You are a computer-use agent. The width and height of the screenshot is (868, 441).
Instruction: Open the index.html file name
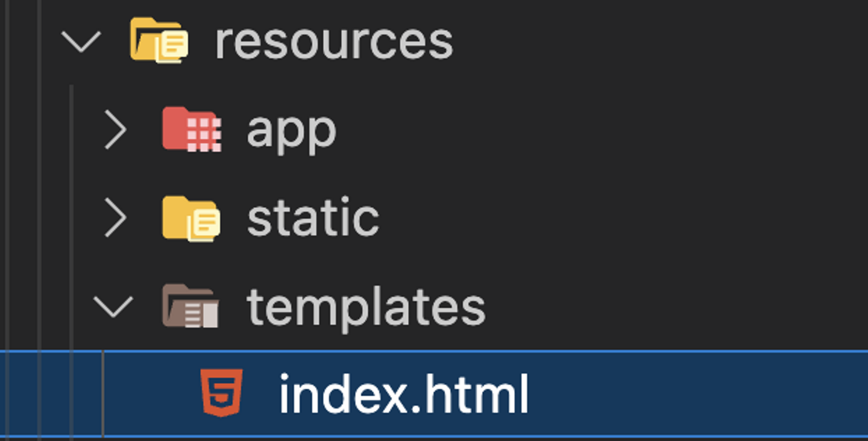[x=403, y=395]
